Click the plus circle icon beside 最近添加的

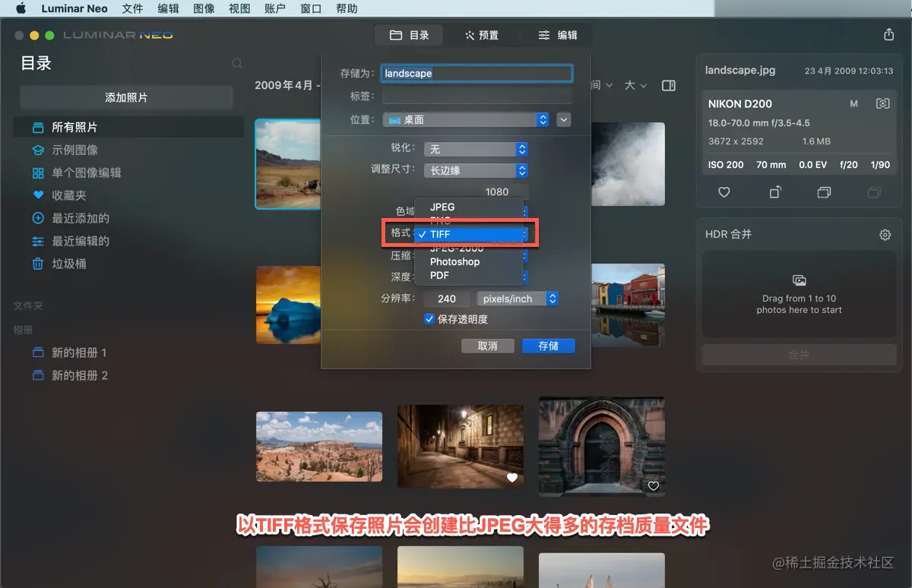(38, 219)
